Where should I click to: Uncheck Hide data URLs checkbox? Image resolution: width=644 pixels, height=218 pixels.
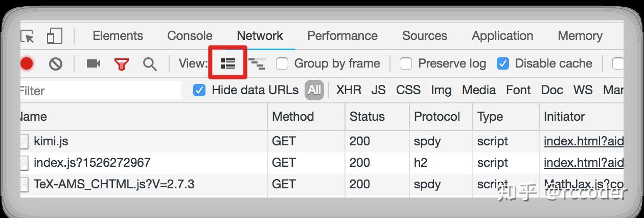click(x=199, y=91)
